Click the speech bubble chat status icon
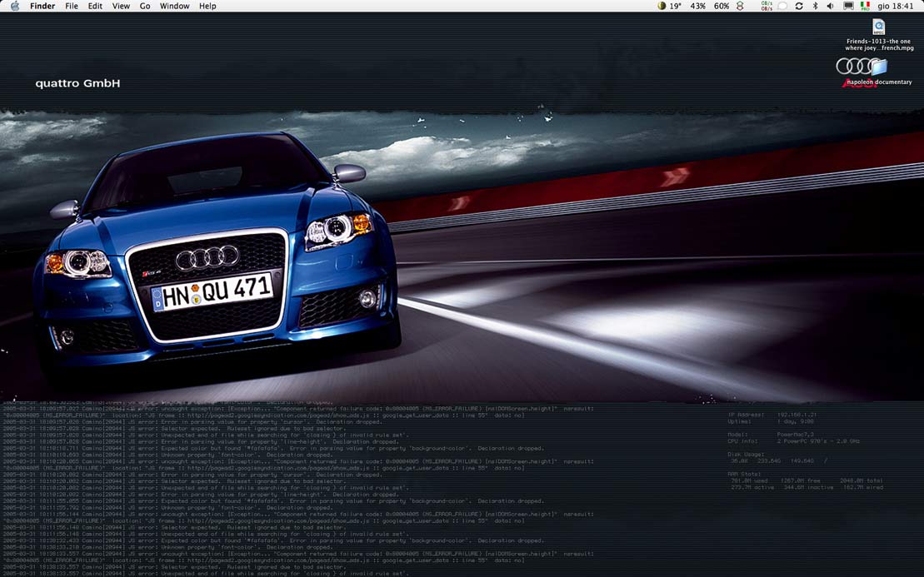The width and height of the screenshot is (924, 577). pyautogui.click(x=781, y=6)
